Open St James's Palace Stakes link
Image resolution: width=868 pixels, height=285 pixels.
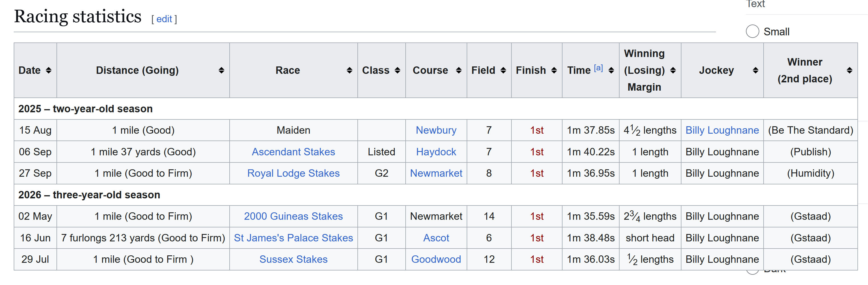(293, 238)
